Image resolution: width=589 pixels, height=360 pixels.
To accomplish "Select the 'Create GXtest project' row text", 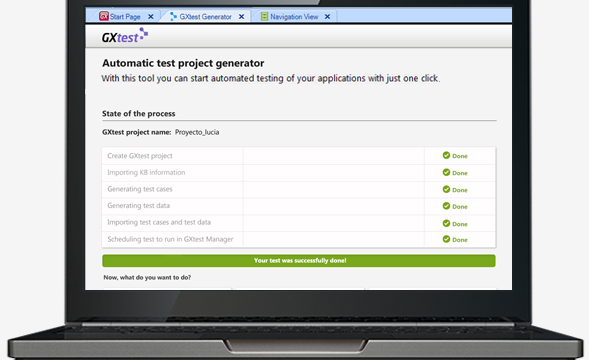I will click(x=140, y=156).
